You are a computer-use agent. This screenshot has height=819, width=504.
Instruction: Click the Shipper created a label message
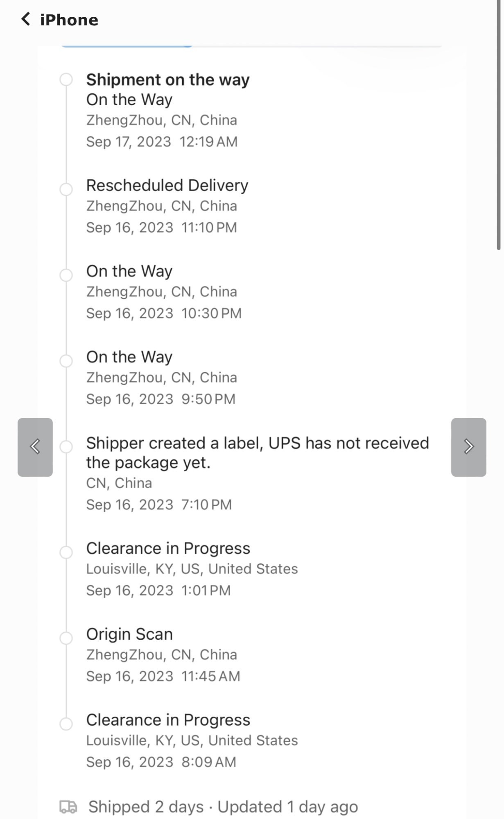pyautogui.click(x=257, y=452)
